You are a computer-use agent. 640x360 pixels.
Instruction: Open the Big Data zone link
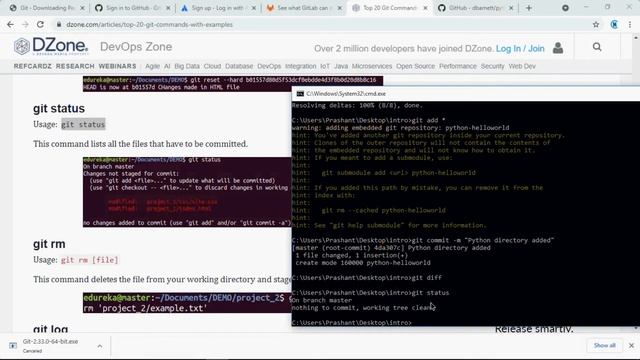(x=187, y=66)
